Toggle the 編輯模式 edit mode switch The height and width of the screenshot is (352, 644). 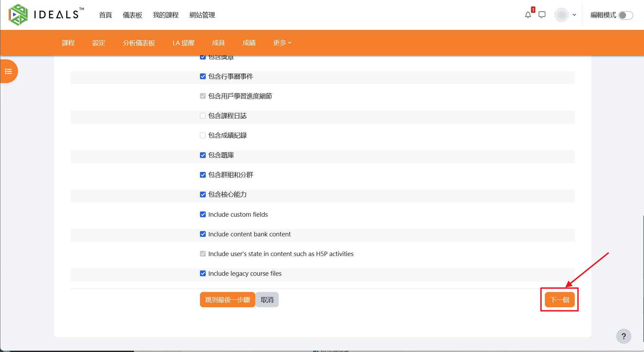(625, 15)
